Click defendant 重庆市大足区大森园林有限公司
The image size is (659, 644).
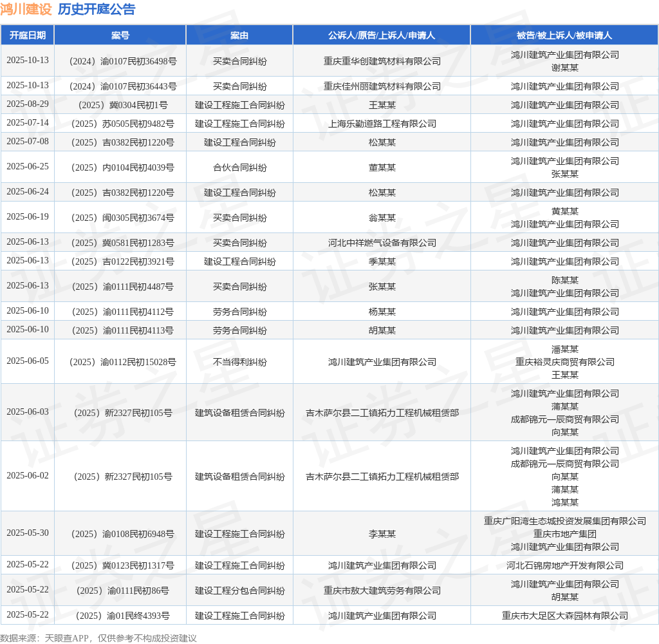(565, 616)
